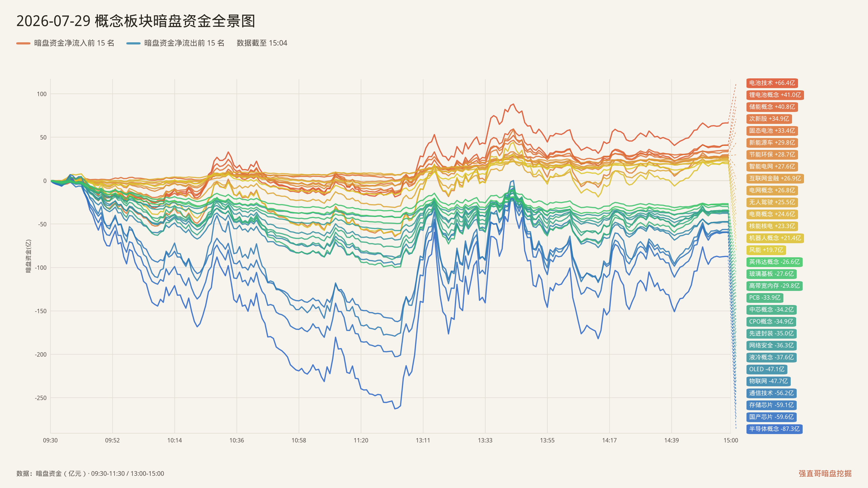The height and width of the screenshot is (488, 868).
Task: Select the 物联网 -47.7亿 tag
Action: pos(768,381)
